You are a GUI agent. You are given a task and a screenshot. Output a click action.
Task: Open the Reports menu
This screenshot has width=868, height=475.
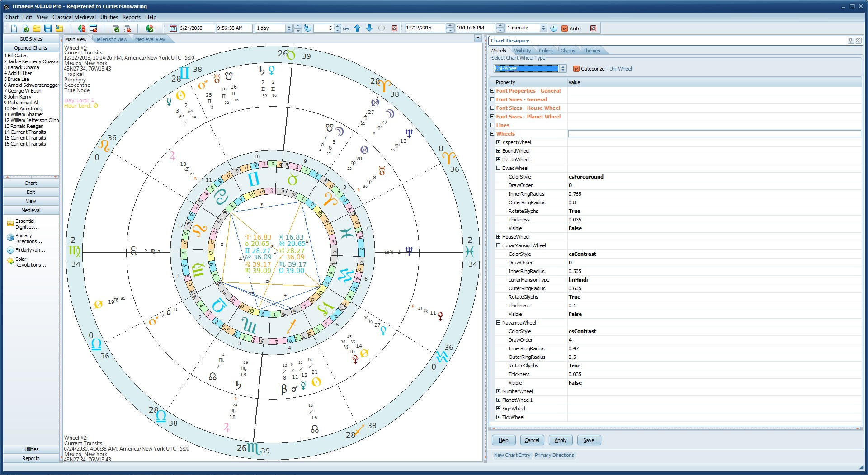pyautogui.click(x=132, y=17)
